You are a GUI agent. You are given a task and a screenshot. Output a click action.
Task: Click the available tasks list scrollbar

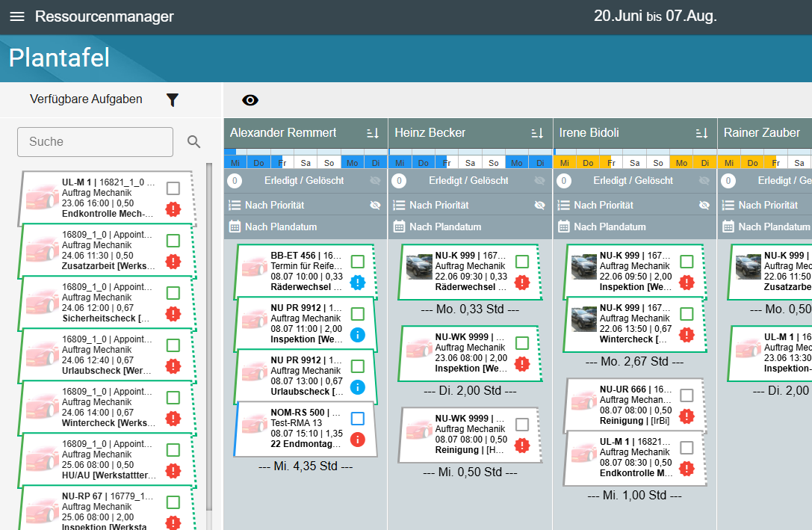[209, 336]
